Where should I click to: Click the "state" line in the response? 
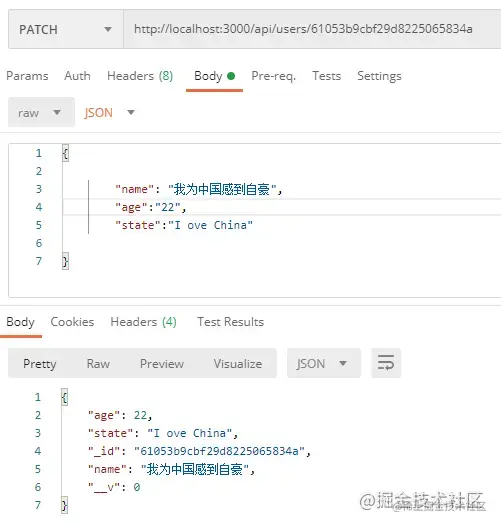click(163, 433)
